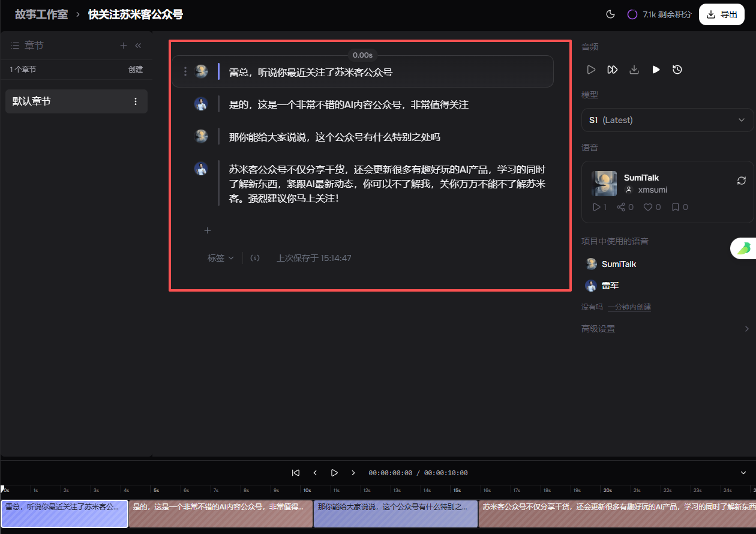Open the S1 (Latest) model dropdown
756x534 pixels.
(x=667, y=120)
